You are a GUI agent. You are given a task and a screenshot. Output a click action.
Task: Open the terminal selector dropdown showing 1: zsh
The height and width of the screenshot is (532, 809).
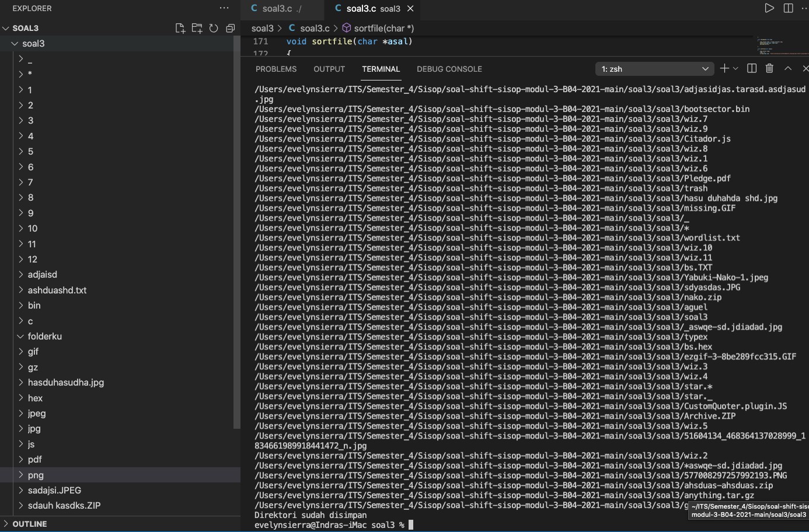654,68
